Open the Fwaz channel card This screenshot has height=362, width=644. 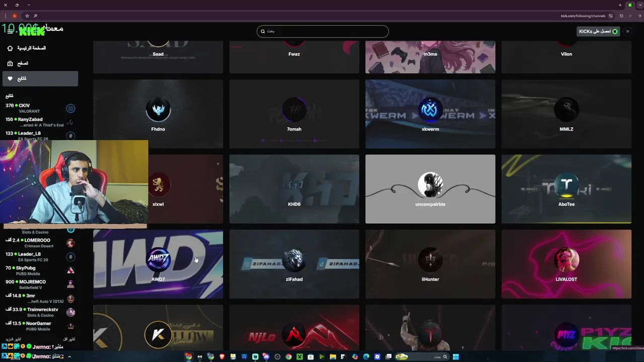pos(294,57)
